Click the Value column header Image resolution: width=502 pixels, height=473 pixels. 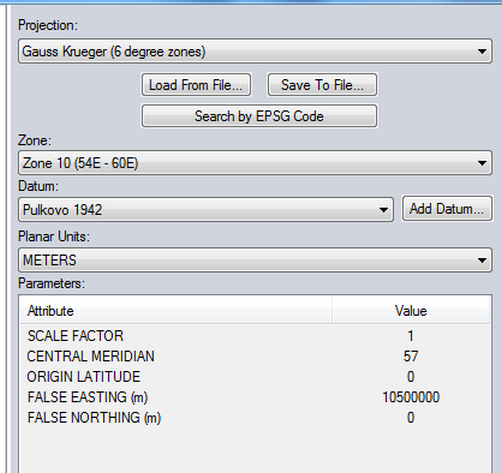point(411,311)
